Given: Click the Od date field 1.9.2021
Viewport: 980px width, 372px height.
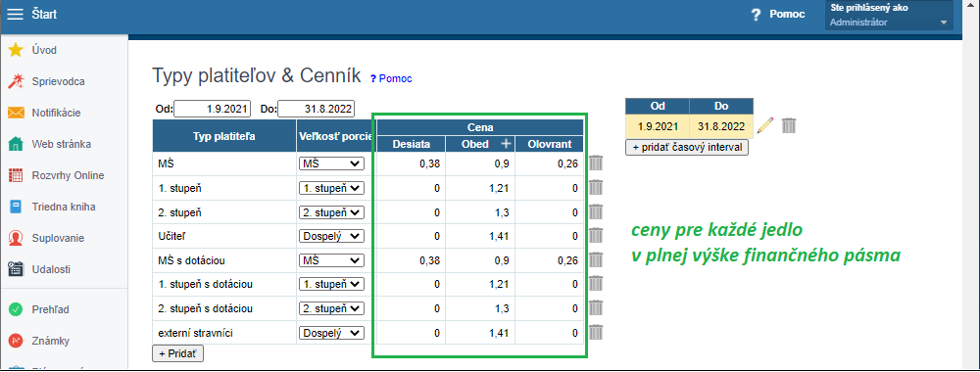Looking at the screenshot, I should tap(213, 109).
